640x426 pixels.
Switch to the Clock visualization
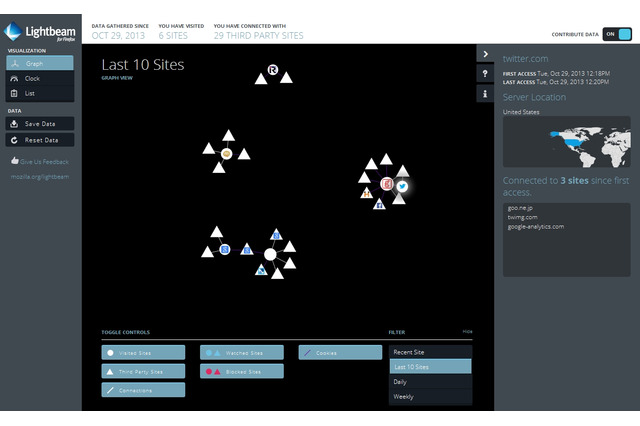(x=36, y=77)
